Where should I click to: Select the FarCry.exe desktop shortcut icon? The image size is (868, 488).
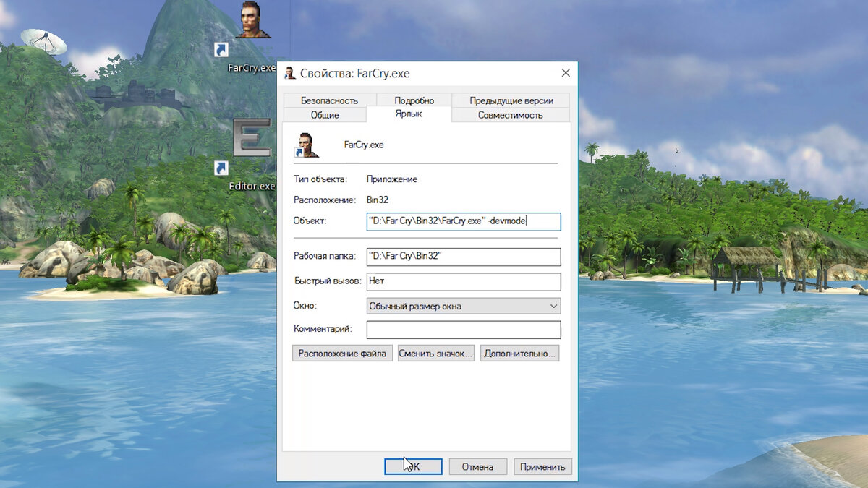[252, 20]
